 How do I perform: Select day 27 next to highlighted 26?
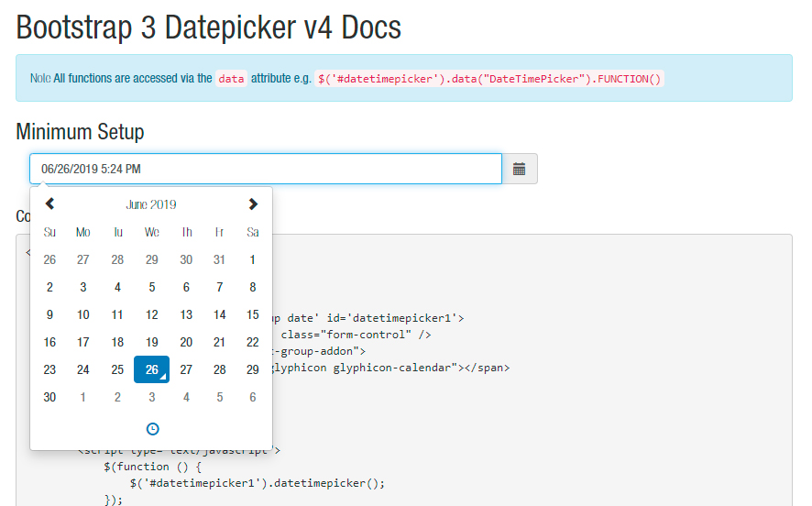tap(186, 369)
